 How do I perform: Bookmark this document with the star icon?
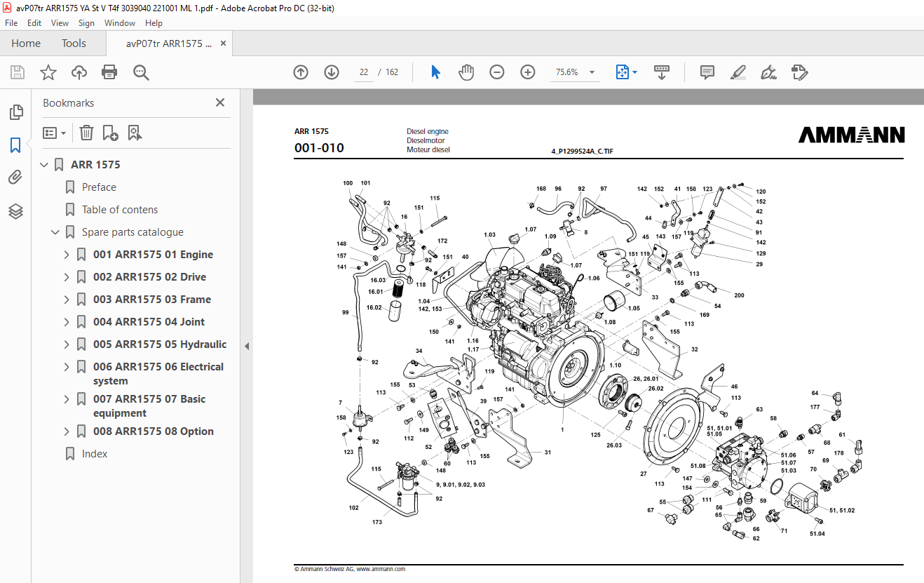pos(48,72)
